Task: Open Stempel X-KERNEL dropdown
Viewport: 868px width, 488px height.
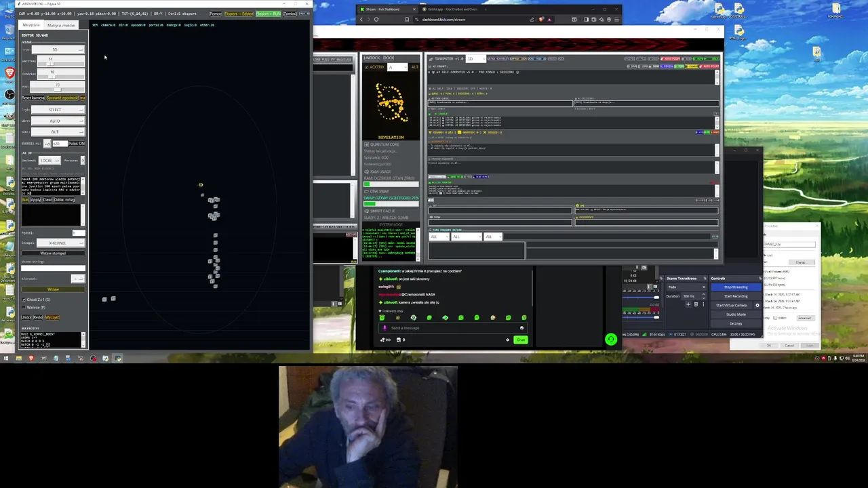Action: point(61,243)
